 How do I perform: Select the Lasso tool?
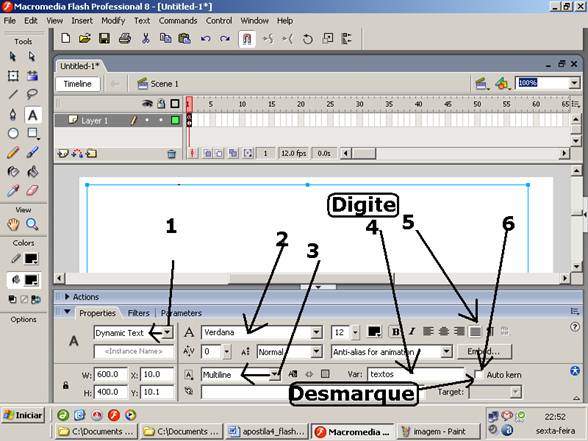pyautogui.click(x=32, y=94)
